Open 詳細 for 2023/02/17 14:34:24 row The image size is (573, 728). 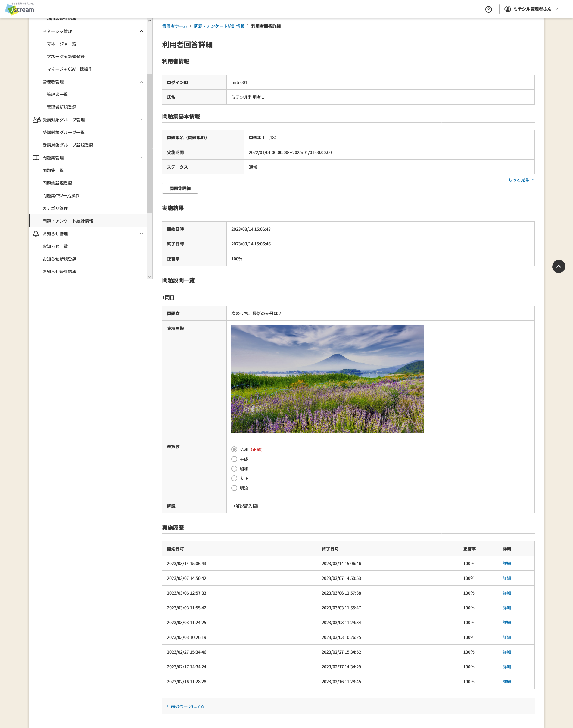tap(506, 667)
